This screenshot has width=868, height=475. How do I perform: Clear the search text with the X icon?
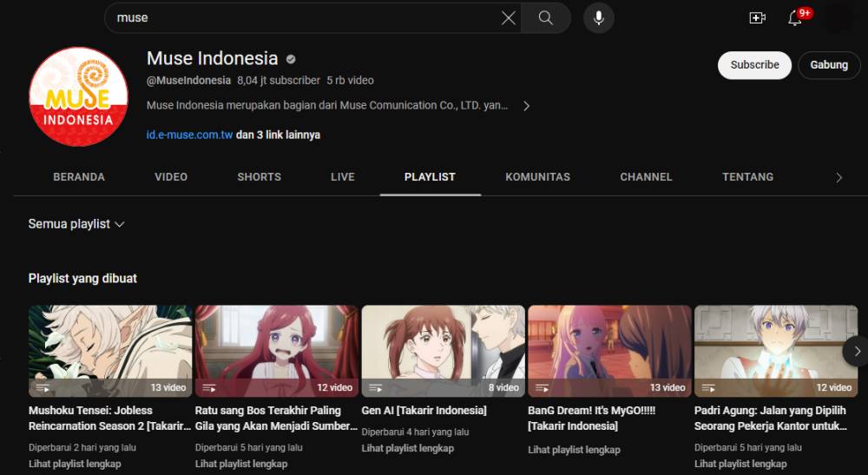tap(508, 17)
